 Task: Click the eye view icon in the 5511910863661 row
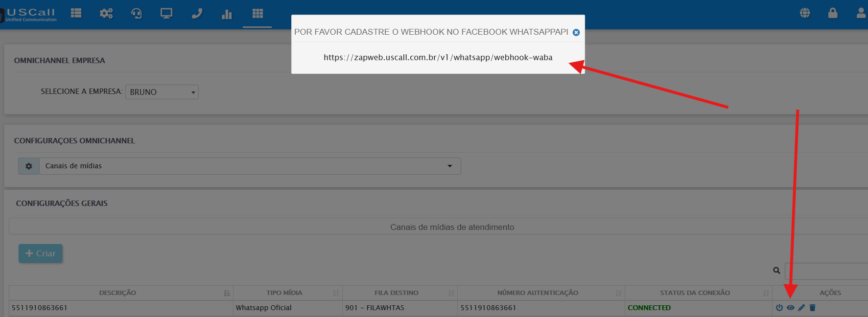[791, 308]
